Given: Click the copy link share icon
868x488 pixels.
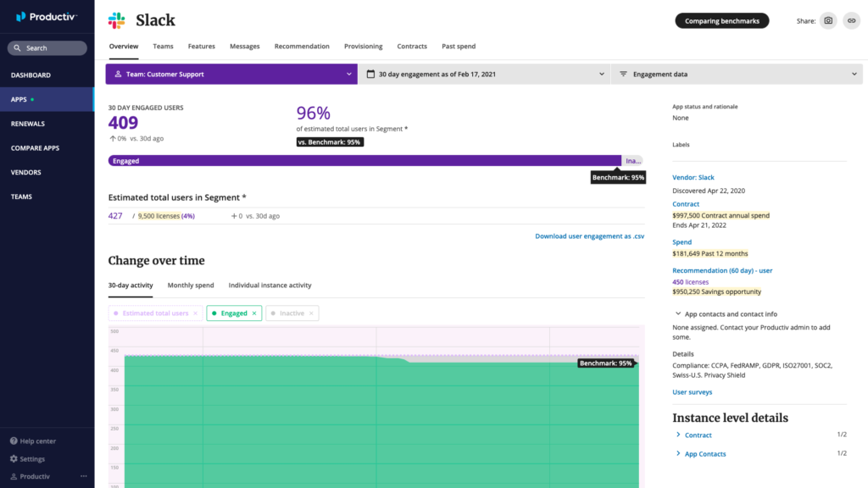Looking at the screenshot, I should (x=850, y=20).
